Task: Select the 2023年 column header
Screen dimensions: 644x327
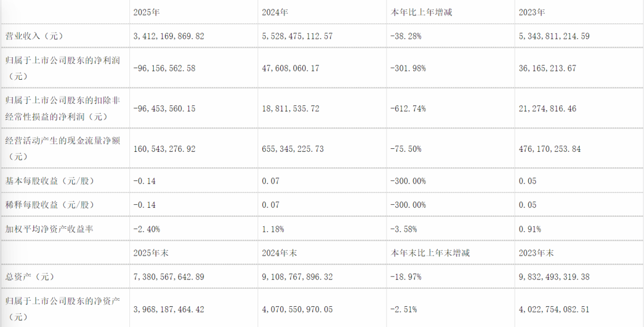Action: pos(533,12)
